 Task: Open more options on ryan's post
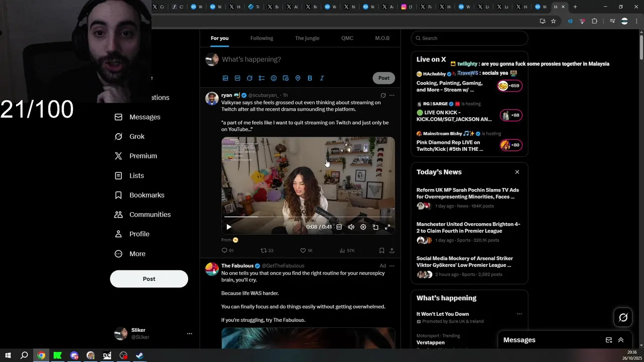392,95
